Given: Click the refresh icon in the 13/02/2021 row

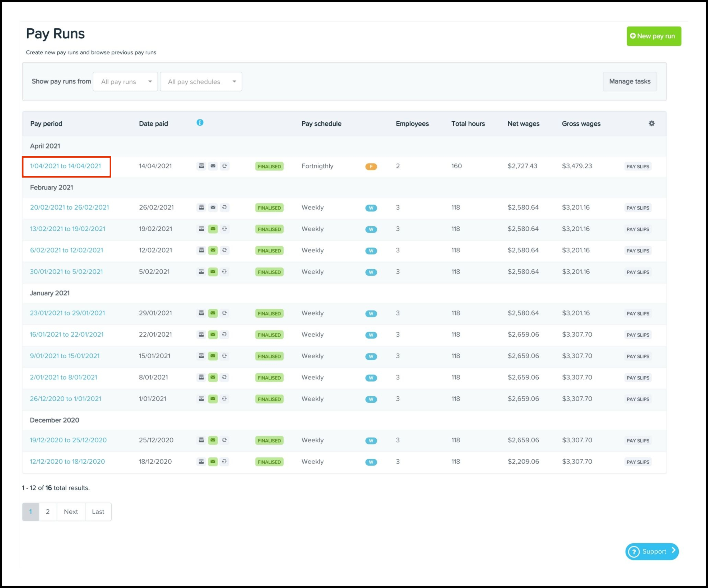Looking at the screenshot, I should pos(224,229).
